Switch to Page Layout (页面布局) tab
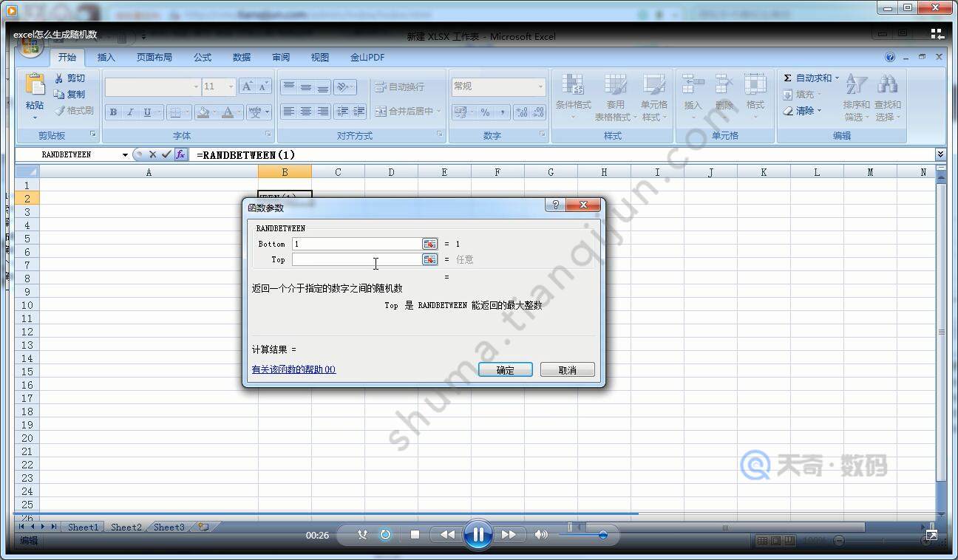The width and height of the screenshot is (958, 560). pyautogui.click(x=154, y=58)
